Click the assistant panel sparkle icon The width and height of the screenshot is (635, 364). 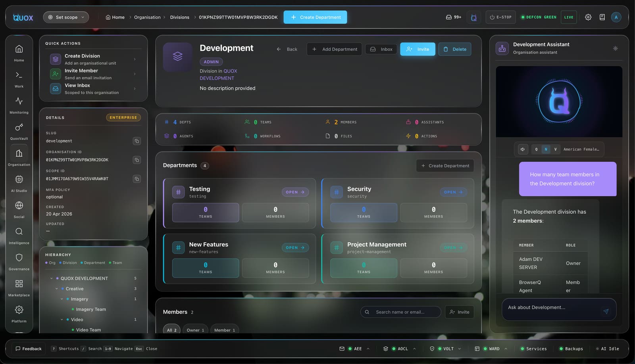click(615, 48)
